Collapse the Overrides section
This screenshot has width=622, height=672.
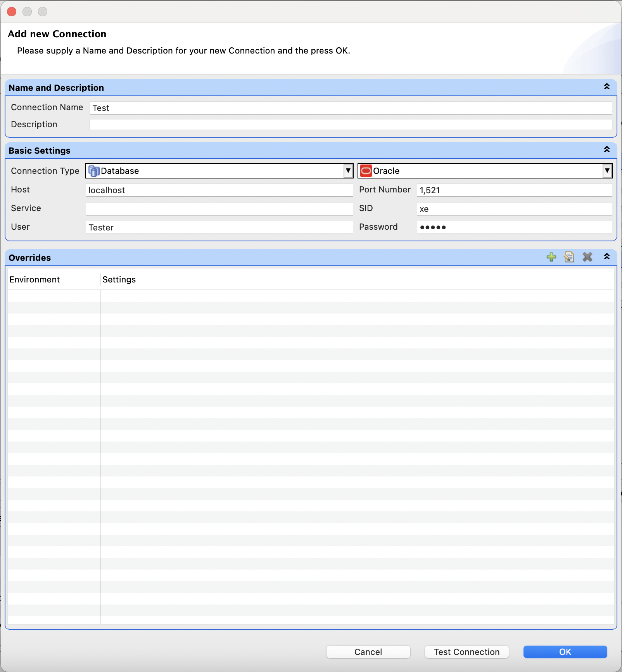[x=606, y=256]
